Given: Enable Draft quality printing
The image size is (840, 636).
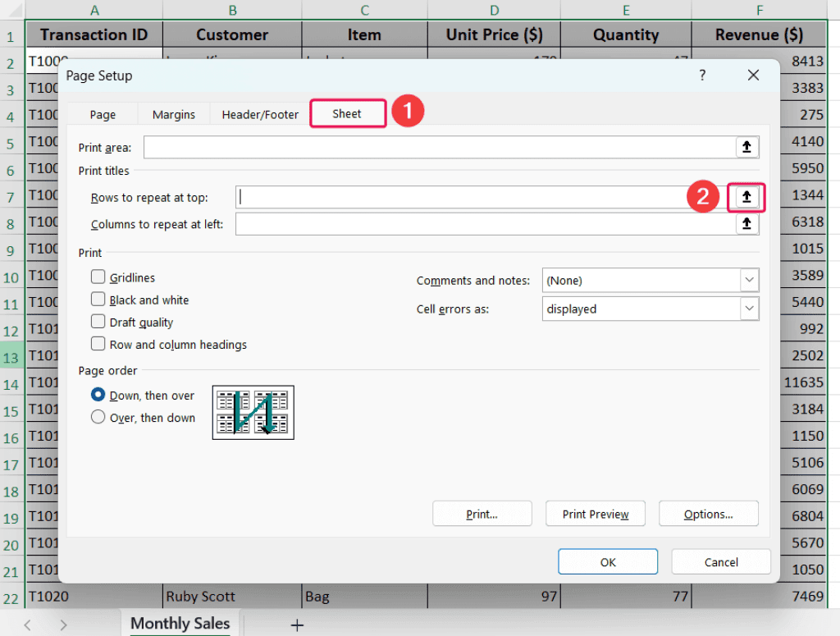Looking at the screenshot, I should pyautogui.click(x=98, y=322).
